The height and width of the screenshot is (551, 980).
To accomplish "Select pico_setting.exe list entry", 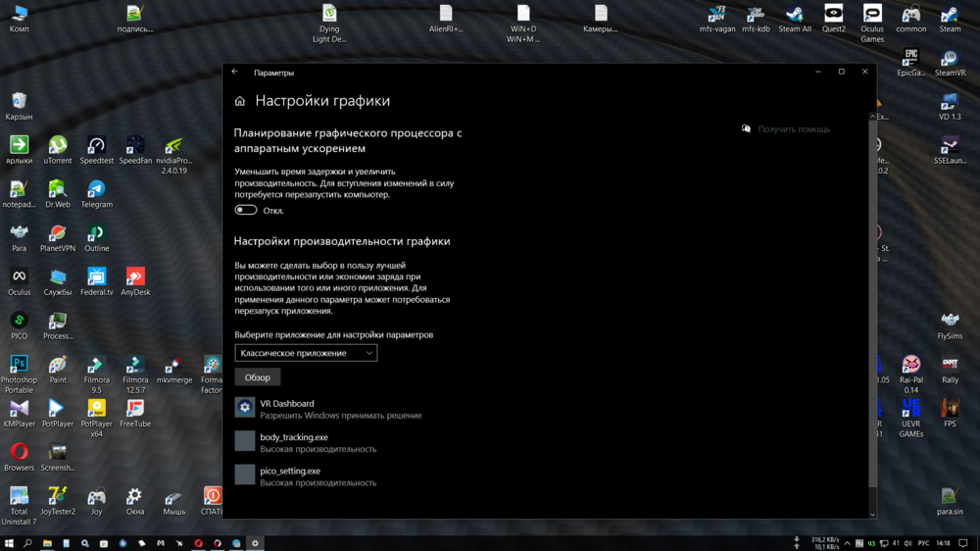I will 306,476.
